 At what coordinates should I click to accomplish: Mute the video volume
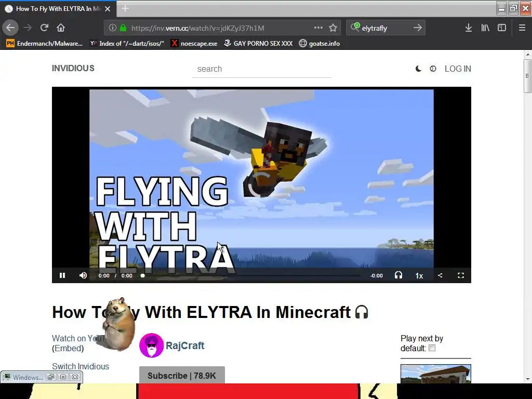point(83,275)
